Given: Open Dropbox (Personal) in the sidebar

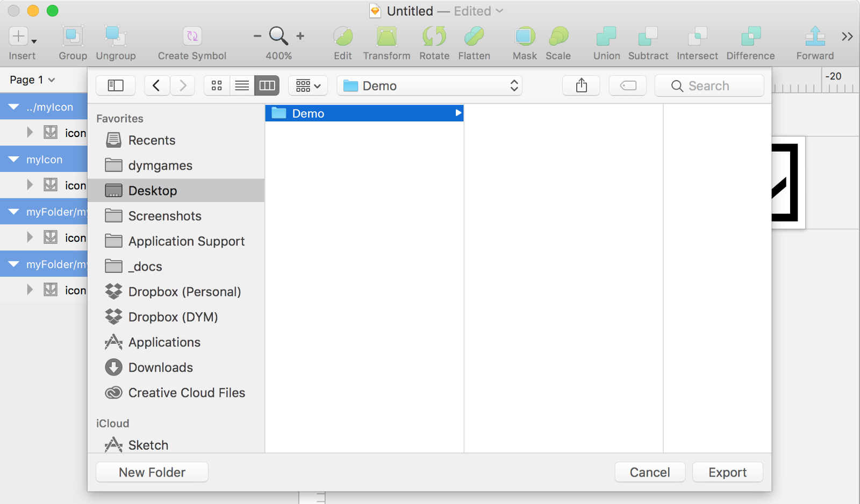Looking at the screenshot, I should pos(184,292).
